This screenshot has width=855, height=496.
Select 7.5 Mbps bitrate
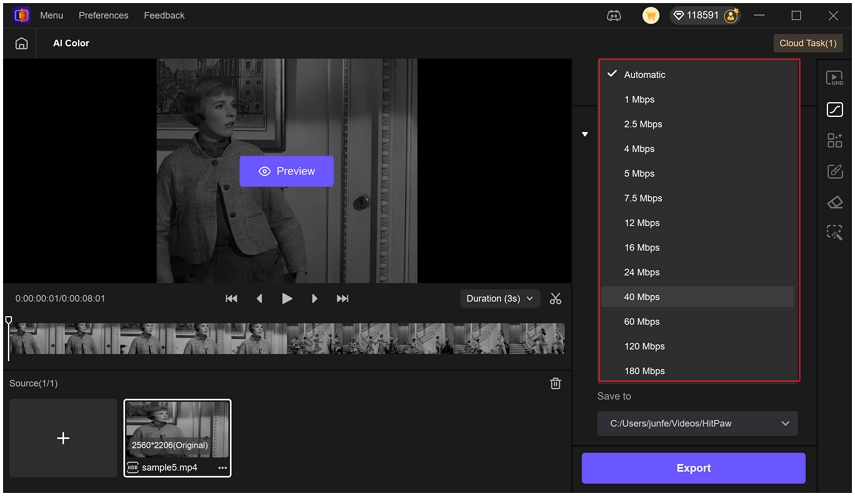(x=698, y=198)
